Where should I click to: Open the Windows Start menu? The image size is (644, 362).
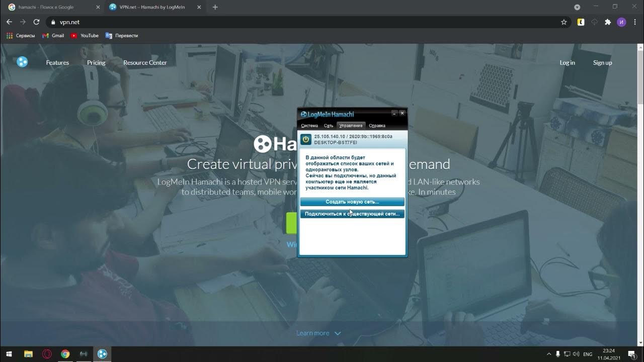(9, 354)
